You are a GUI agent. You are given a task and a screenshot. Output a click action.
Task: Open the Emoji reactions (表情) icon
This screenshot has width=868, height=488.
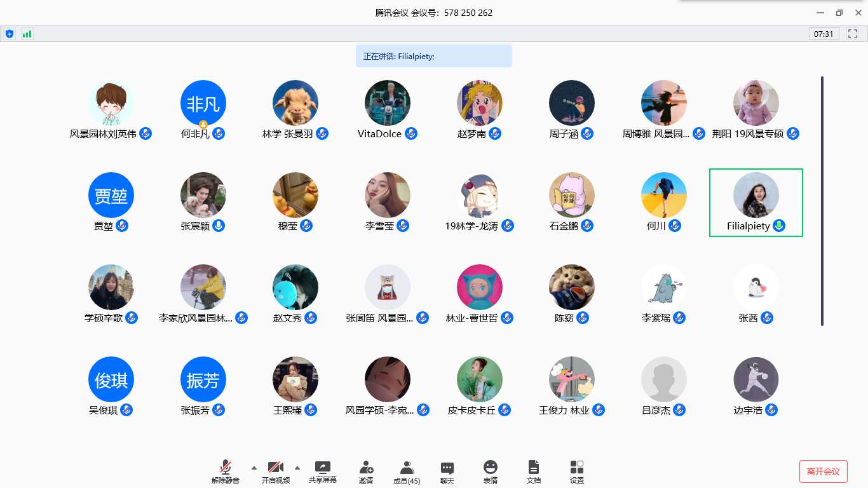(490, 472)
